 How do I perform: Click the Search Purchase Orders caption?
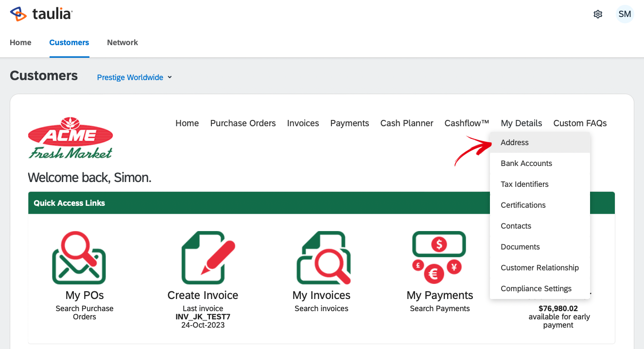(85, 313)
